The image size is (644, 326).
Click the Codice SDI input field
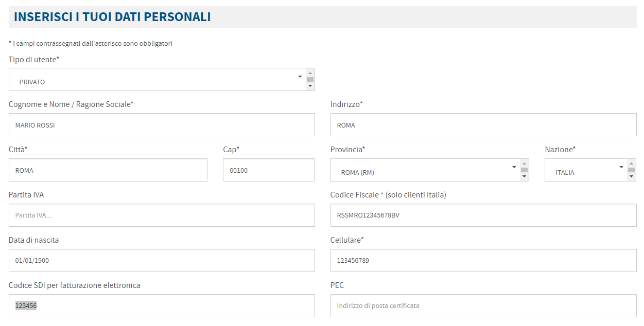(x=162, y=306)
